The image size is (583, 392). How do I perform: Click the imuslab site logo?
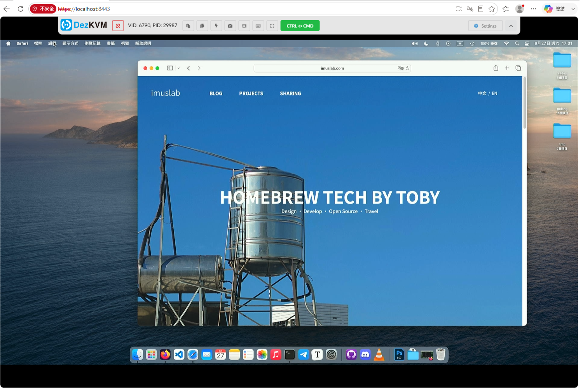click(x=166, y=93)
